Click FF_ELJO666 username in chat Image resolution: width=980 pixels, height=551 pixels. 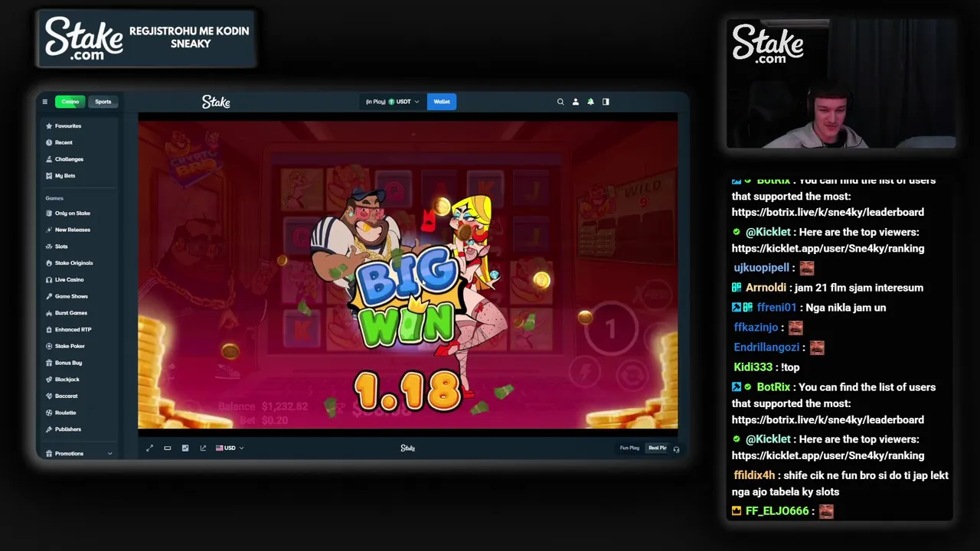click(777, 510)
